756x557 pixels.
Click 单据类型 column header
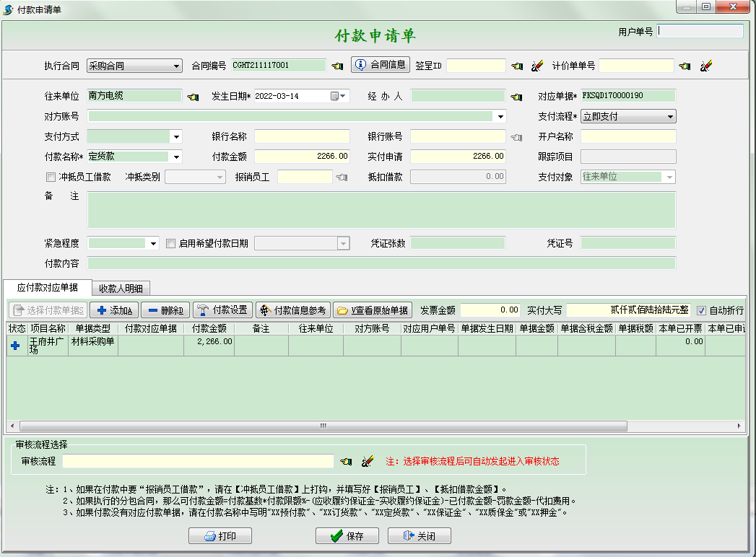[93, 328]
